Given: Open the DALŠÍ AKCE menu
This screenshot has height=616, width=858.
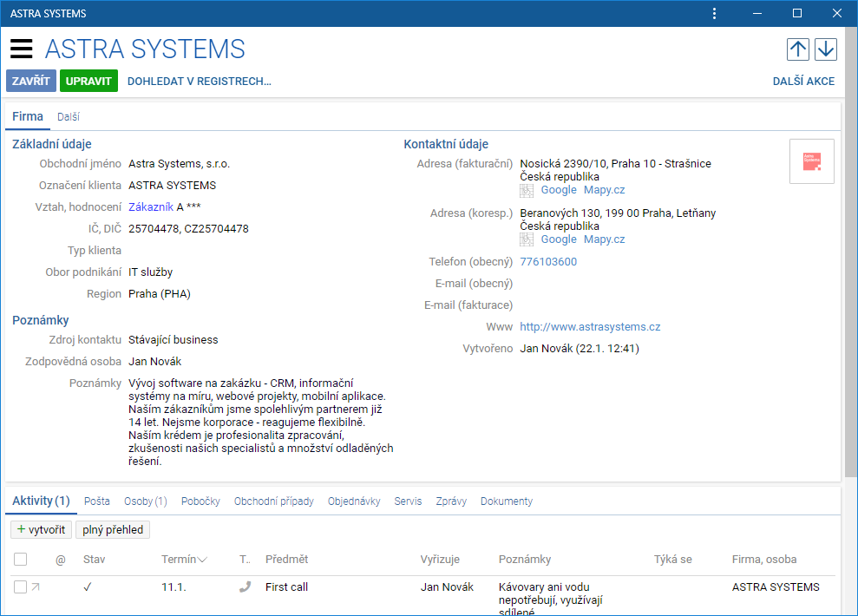Looking at the screenshot, I should click(x=803, y=82).
